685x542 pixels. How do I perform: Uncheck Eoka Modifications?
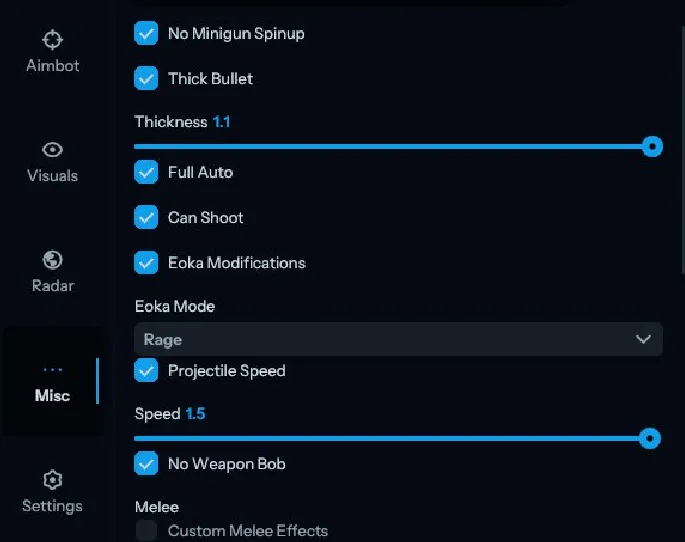coord(147,263)
